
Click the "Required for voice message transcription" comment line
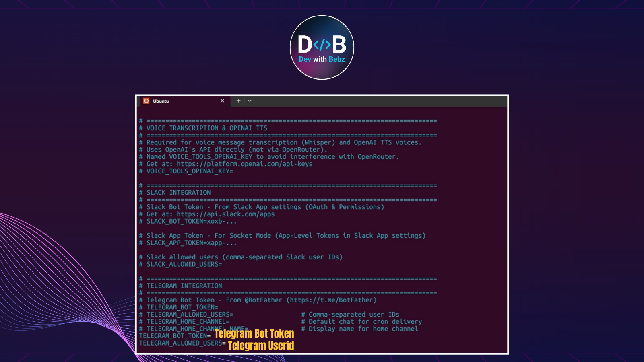[x=280, y=142]
